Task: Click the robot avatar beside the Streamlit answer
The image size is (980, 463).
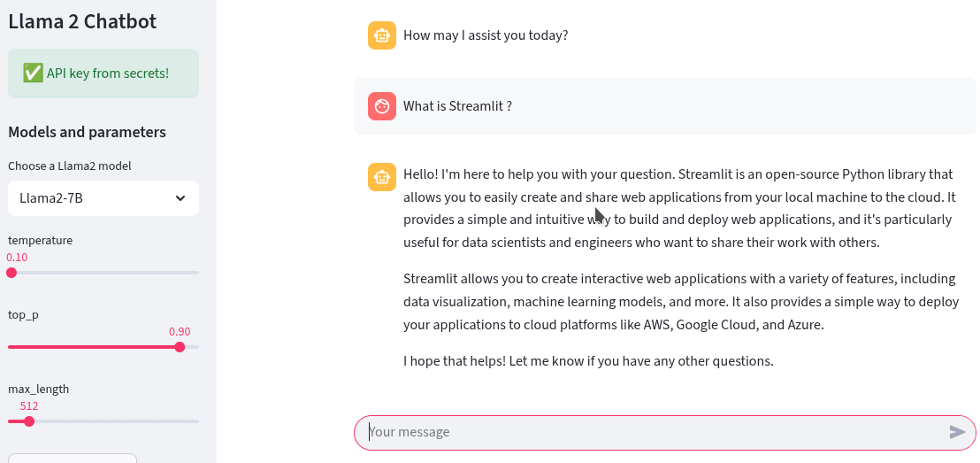Action: coord(382,177)
